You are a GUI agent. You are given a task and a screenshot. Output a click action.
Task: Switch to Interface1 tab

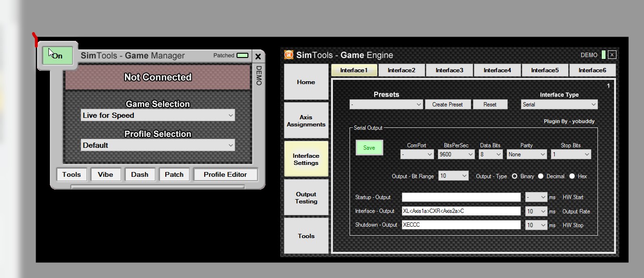[354, 70]
